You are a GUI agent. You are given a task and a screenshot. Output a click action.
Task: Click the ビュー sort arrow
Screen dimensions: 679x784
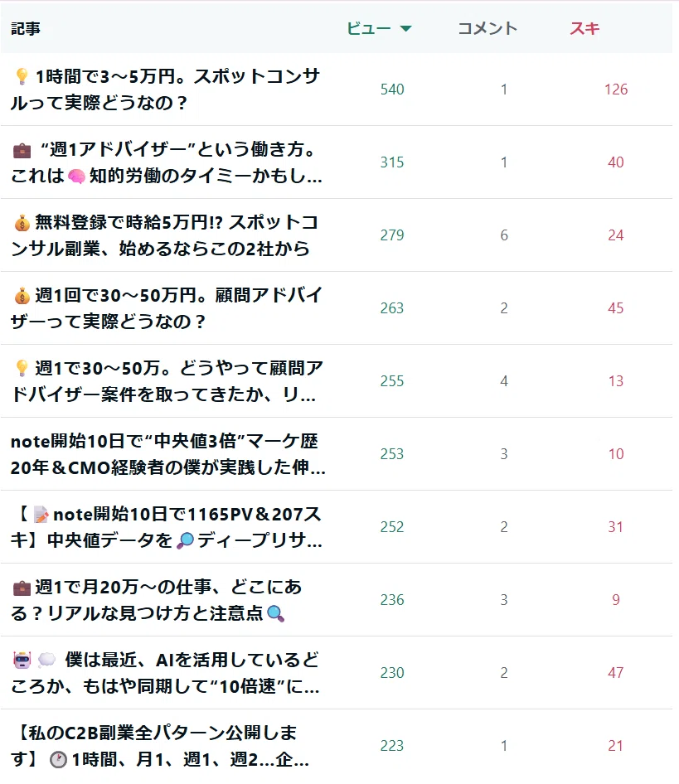pos(405,28)
